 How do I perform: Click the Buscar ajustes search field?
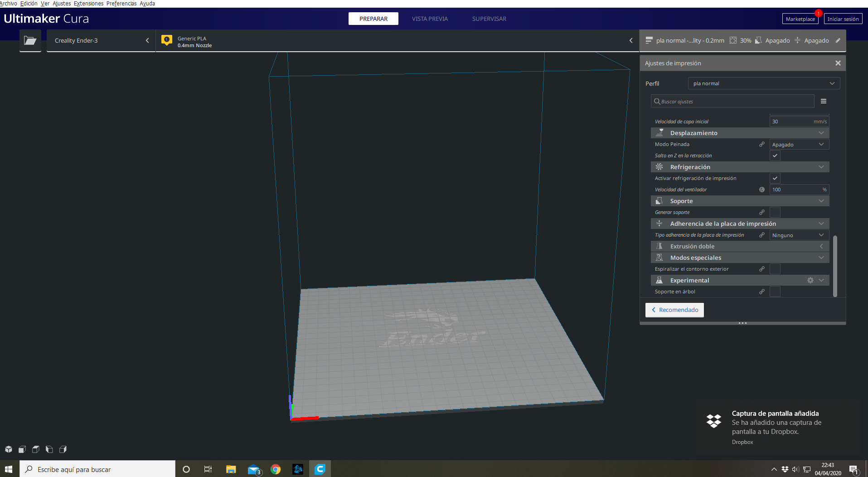click(x=732, y=101)
